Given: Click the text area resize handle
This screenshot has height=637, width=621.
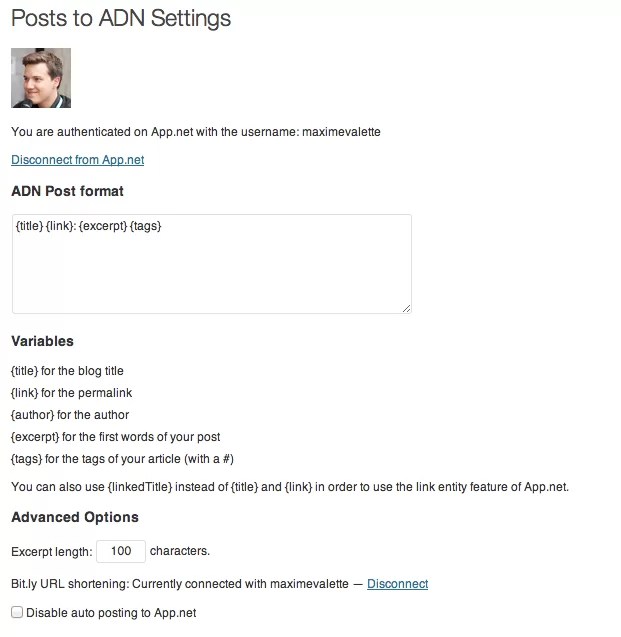Looking at the screenshot, I should [406, 308].
